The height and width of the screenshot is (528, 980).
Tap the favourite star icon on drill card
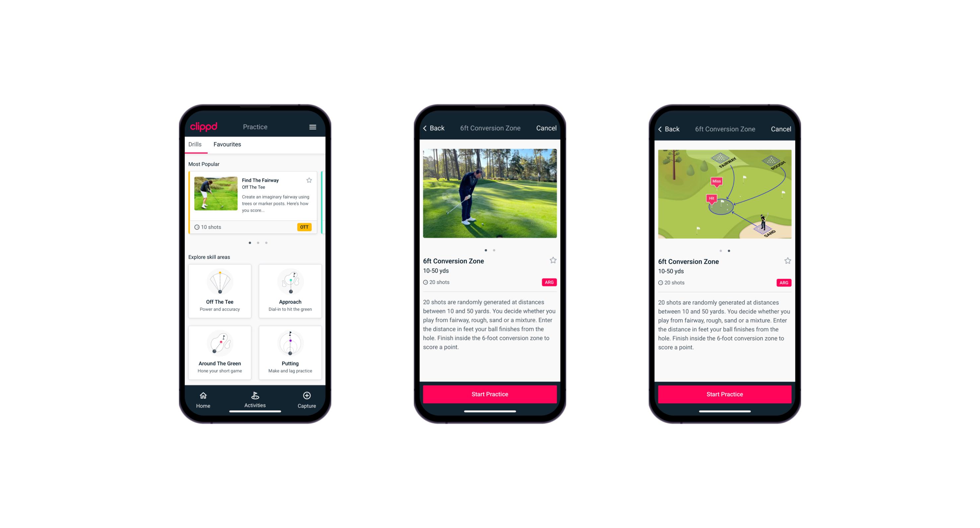coord(310,180)
